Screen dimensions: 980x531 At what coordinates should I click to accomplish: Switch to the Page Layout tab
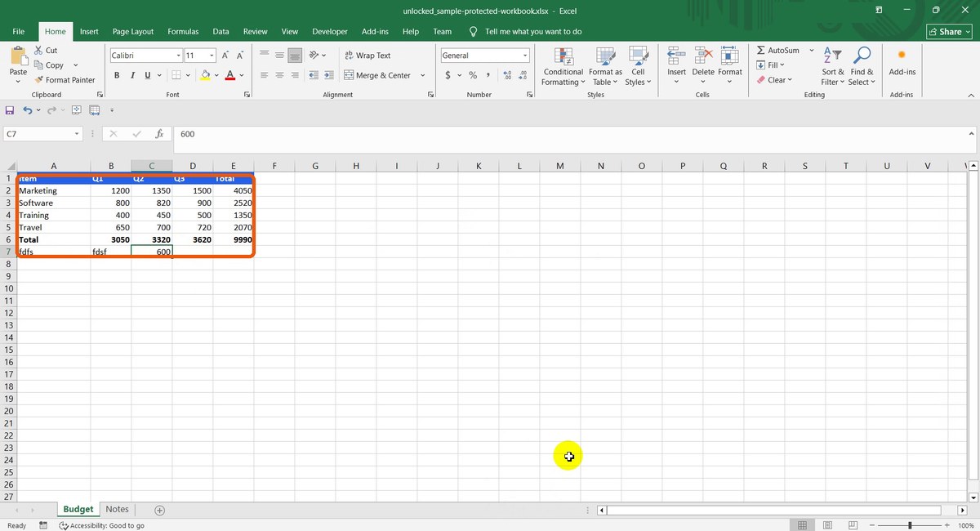coord(133,32)
